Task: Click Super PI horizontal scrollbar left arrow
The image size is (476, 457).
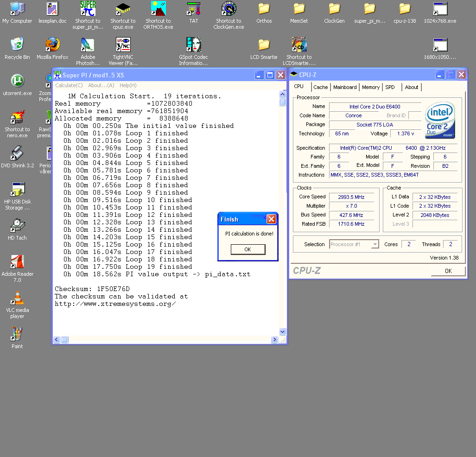Action: pyautogui.click(x=57, y=339)
